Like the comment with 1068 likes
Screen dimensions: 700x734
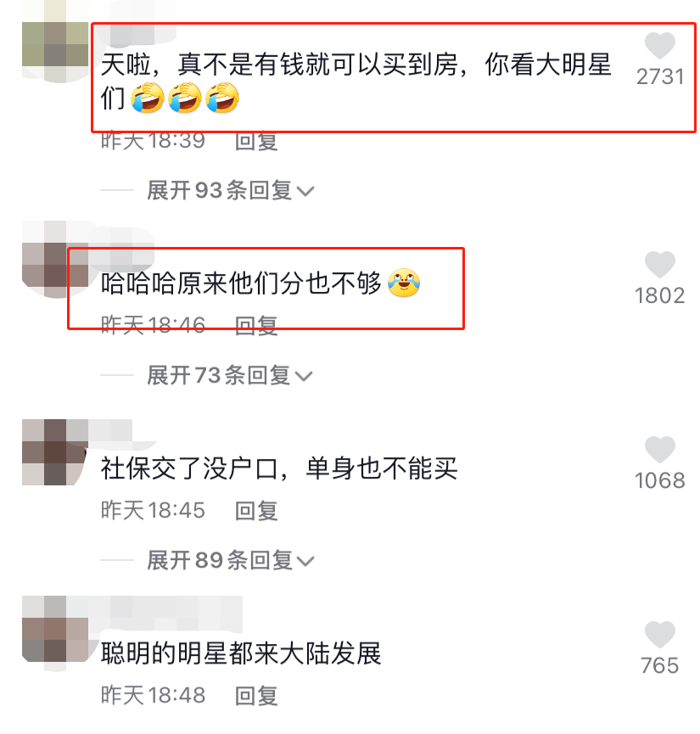click(x=659, y=450)
